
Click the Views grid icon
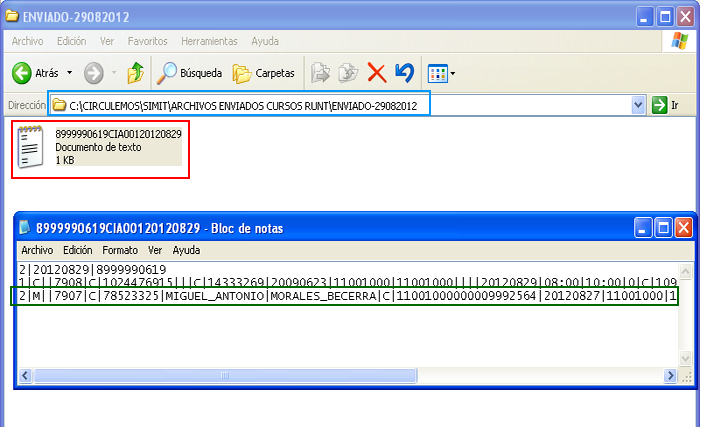tap(436, 73)
